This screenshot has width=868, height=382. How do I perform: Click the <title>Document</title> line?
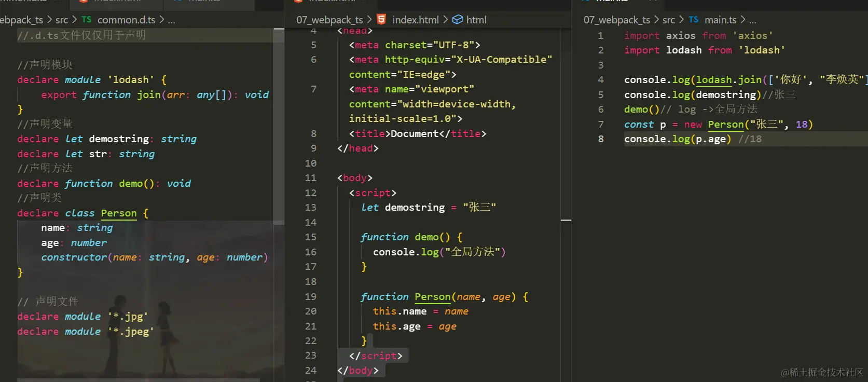coord(418,133)
